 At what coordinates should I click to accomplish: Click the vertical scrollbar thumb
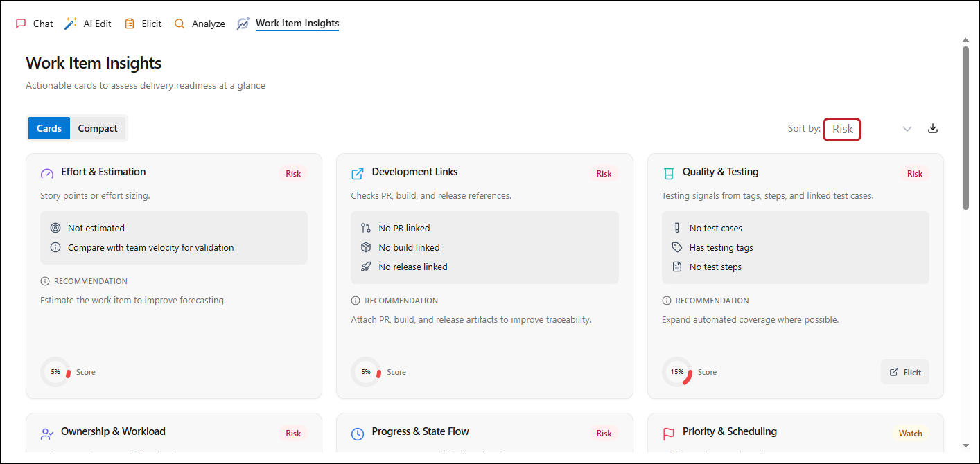[966, 128]
